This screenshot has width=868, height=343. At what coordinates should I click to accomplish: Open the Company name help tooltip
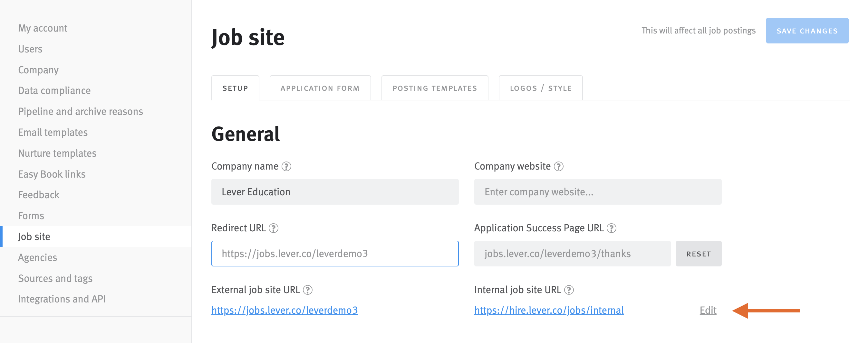287,166
